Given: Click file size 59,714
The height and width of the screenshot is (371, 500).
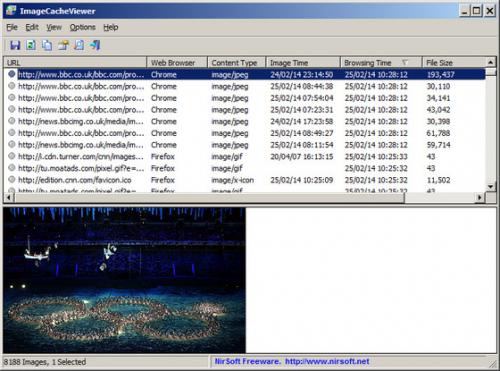Looking at the screenshot, I should tap(438, 145).
